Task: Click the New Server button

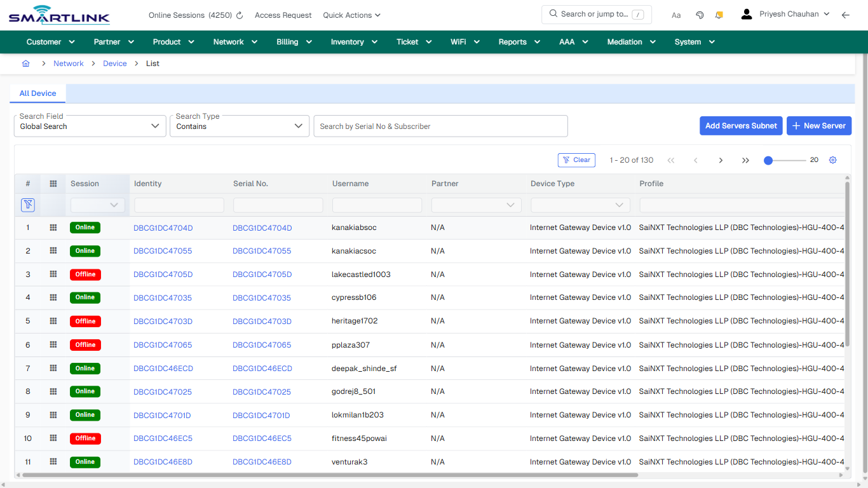Action: point(819,126)
